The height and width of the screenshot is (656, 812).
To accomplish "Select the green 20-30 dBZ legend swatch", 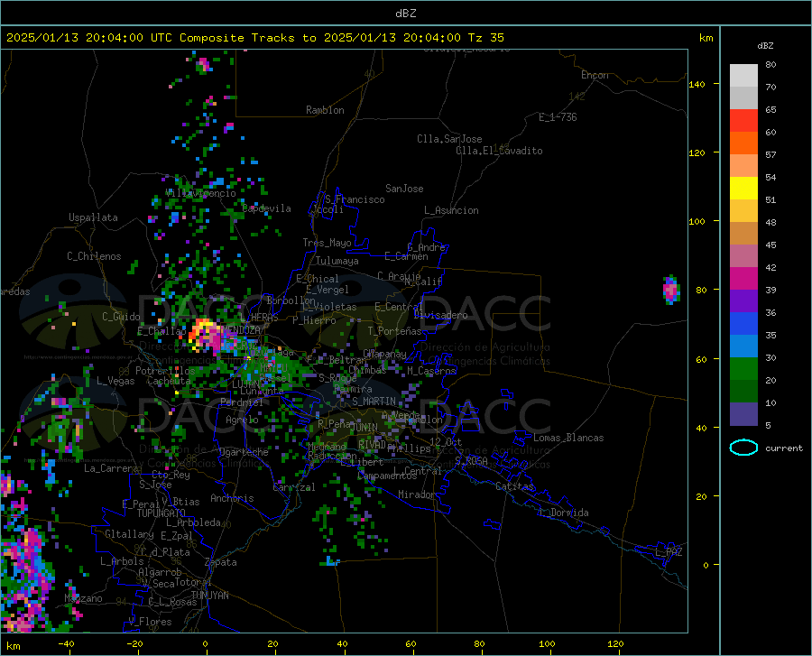I will (x=743, y=369).
